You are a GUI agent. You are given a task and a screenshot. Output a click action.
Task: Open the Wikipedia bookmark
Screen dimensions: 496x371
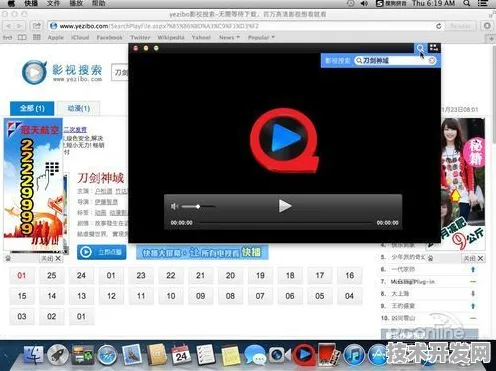(171, 37)
